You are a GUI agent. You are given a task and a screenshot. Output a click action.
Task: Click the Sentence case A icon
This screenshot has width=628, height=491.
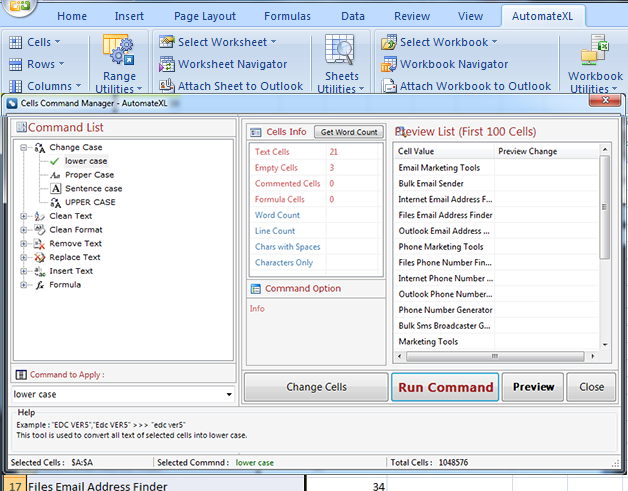click(x=56, y=189)
